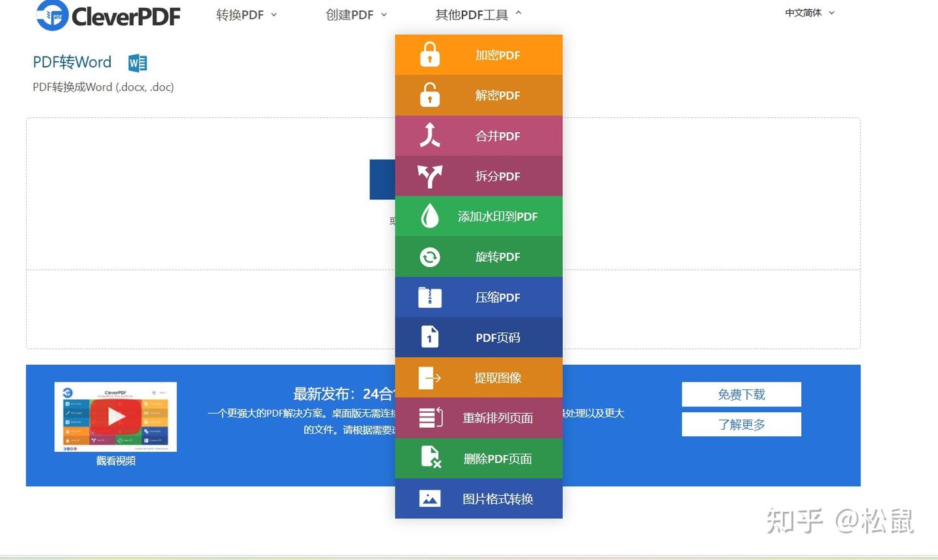Screen dimensions: 938x560
Task: Expand the 转换PDF dropdown menu
Action: coord(247,14)
